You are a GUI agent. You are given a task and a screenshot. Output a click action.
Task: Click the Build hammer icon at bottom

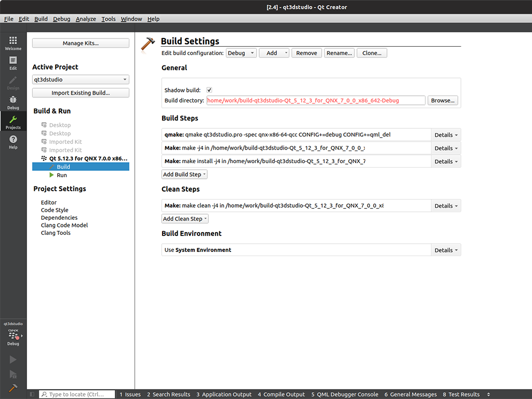tap(13, 388)
